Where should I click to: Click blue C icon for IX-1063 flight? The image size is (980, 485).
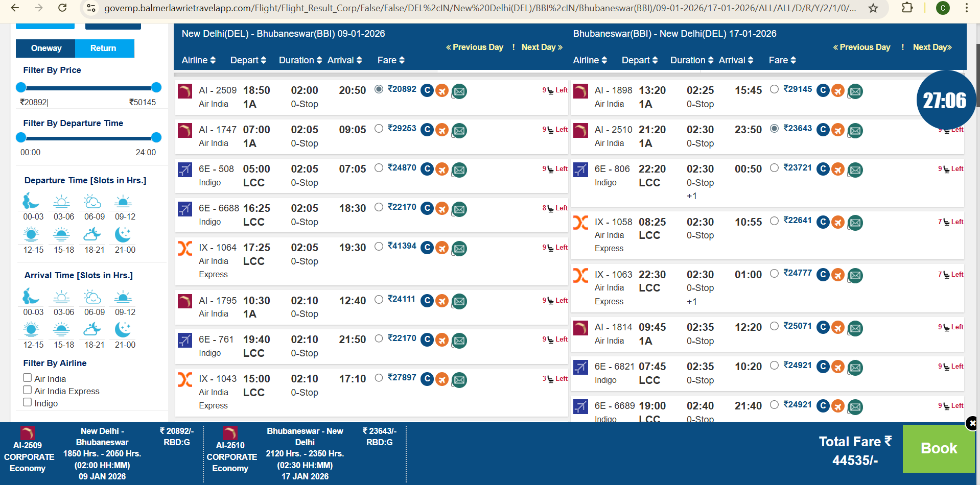coord(823,275)
